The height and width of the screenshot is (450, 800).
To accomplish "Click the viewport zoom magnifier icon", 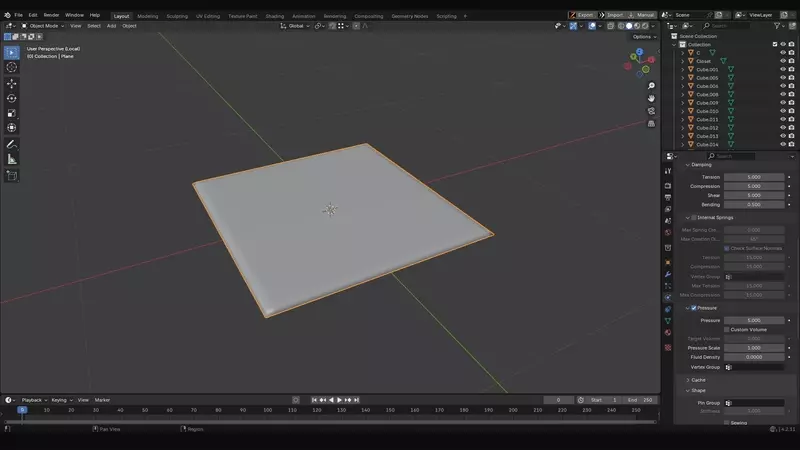I will tap(651, 86).
